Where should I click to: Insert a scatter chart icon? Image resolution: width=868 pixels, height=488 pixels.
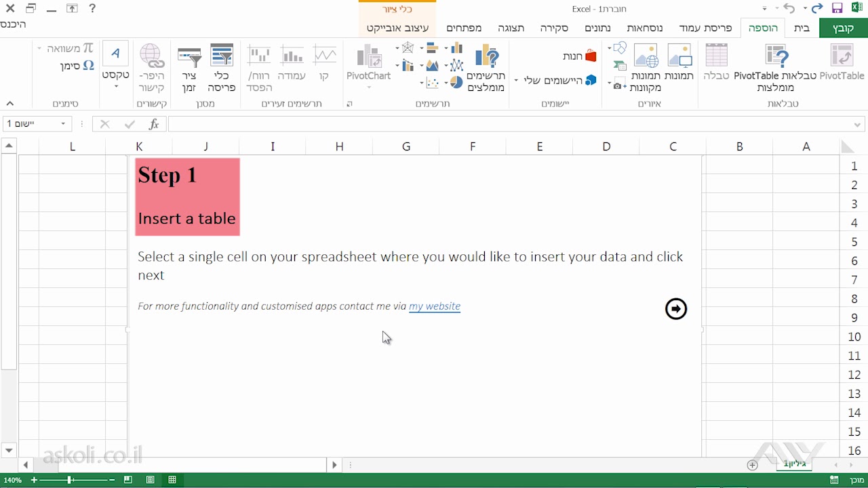[x=432, y=83]
